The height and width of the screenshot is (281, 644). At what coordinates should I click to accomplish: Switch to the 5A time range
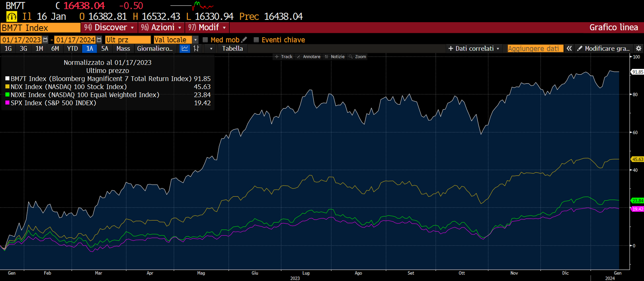tap(105, 48)
